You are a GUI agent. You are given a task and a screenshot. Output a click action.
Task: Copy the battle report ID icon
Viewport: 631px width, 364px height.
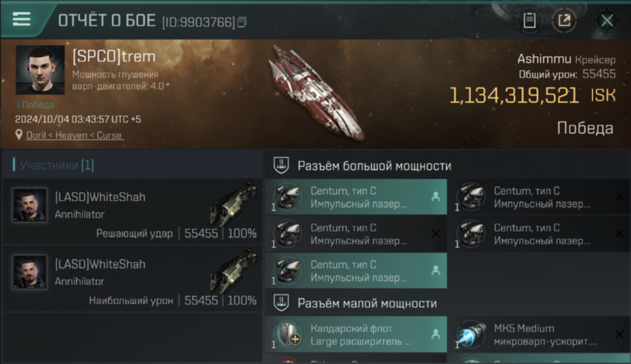click(242, 22)
